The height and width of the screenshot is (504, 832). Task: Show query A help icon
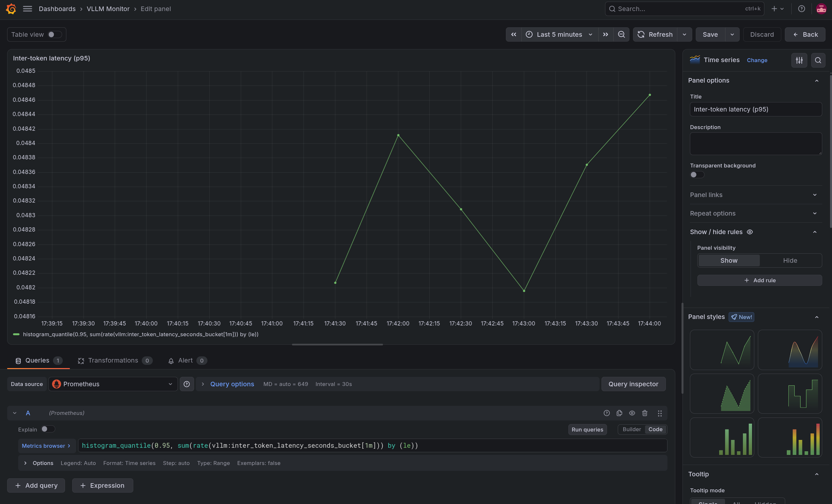(x=606, y=413)
